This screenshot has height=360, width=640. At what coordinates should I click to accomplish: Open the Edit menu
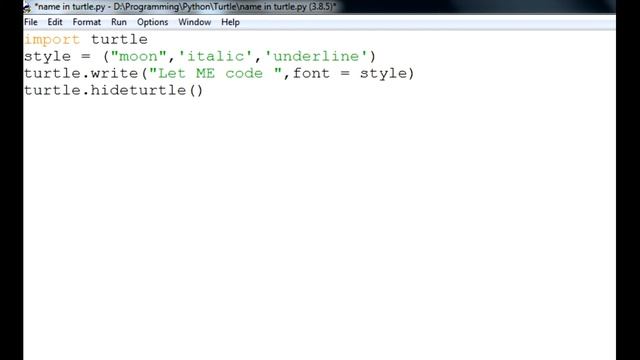tap(55, 22)
